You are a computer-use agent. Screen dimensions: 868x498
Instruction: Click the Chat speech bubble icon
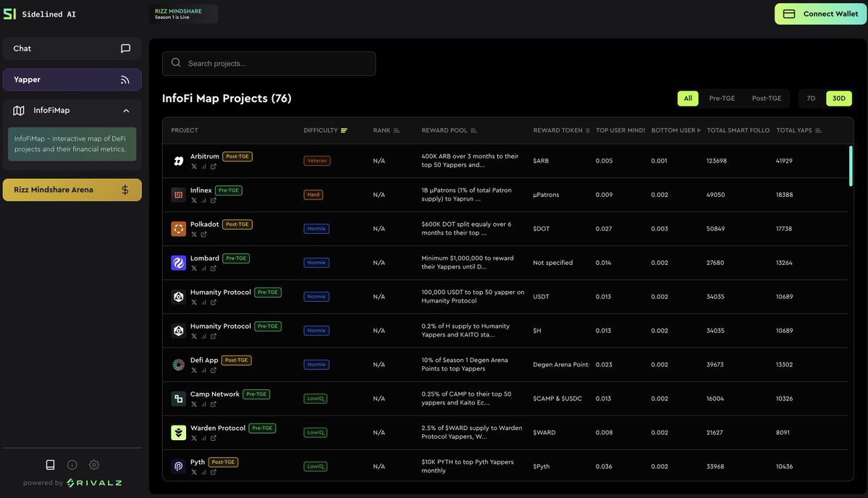tap(126, 48)
